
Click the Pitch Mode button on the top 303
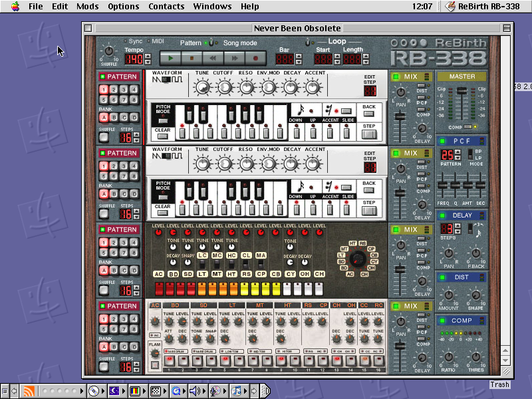163,121
